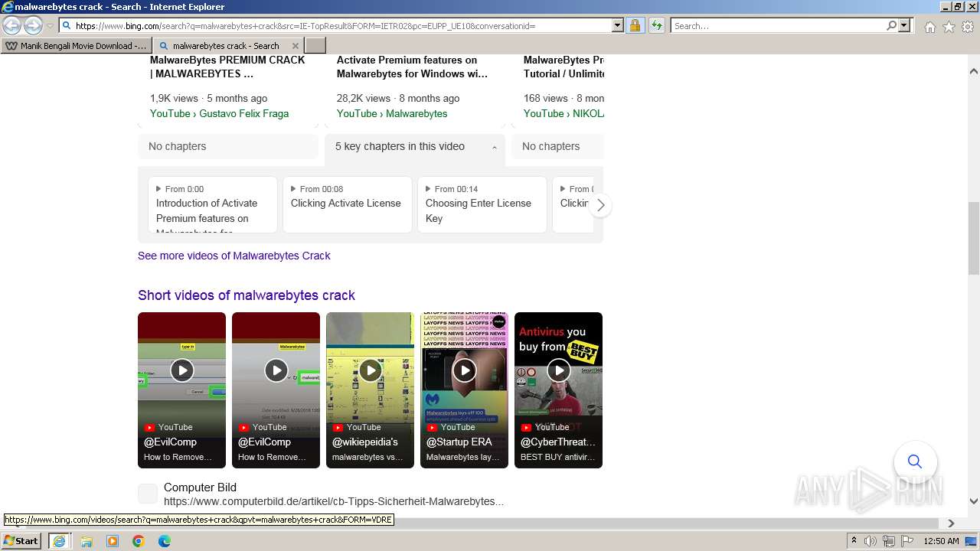Click the floating blue search magnifier button
980x551 pixels.
(915, 461)
